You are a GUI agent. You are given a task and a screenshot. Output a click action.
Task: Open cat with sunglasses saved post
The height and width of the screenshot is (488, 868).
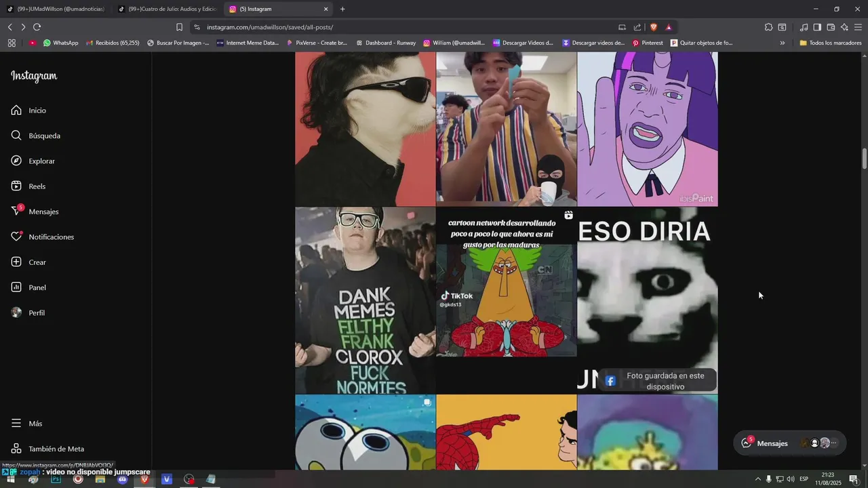point(365,129)
